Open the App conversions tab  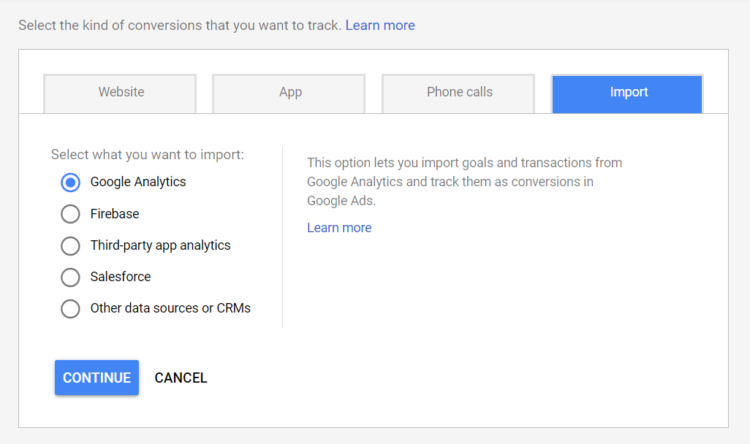(x=290, y=93)
